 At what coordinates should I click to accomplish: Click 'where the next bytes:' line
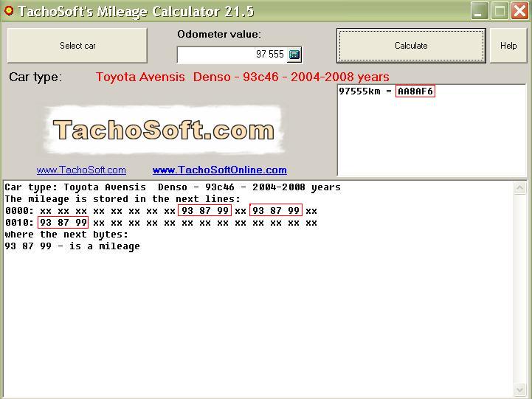66,235
